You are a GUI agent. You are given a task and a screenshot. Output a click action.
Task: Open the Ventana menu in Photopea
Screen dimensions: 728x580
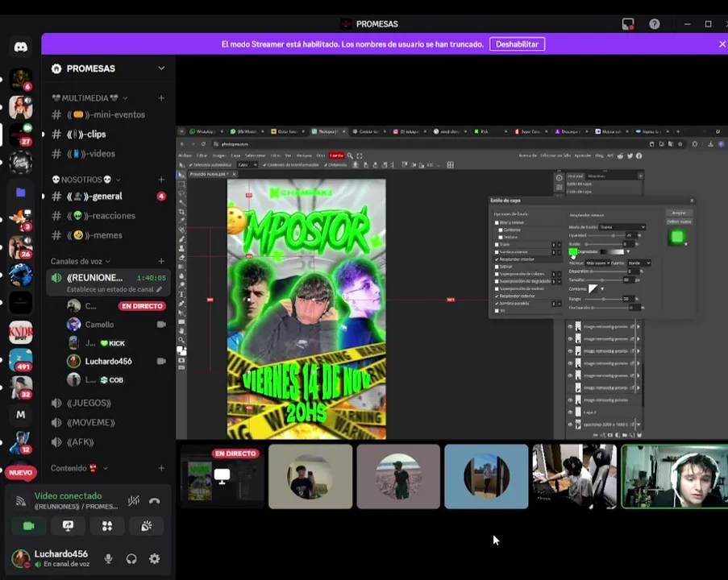click(x=304, y=155)
